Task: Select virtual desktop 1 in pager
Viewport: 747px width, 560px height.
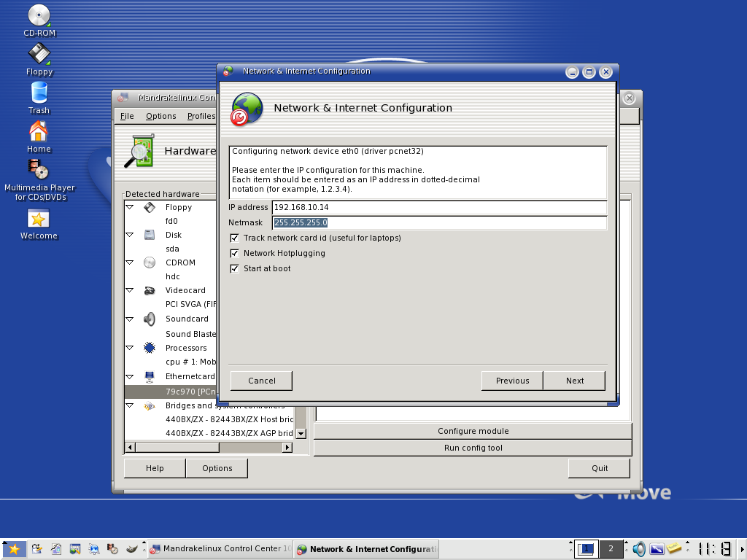Action: [587, 548]
